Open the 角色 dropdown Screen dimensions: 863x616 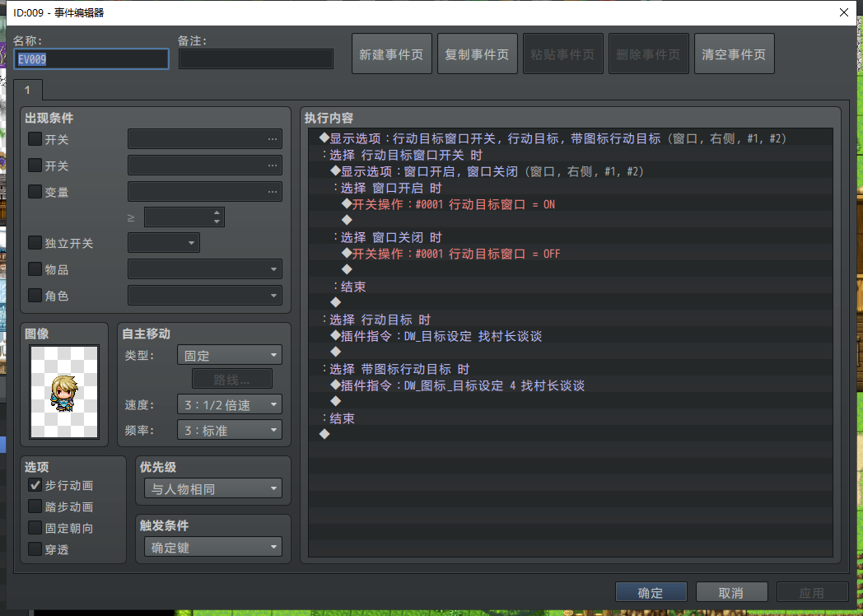(x=205, y=296)
